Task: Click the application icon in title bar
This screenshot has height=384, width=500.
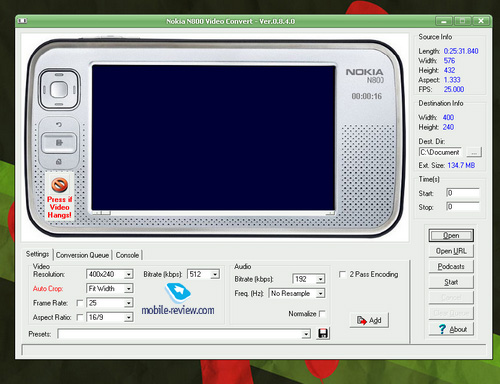Action: [x=22, y=21]
